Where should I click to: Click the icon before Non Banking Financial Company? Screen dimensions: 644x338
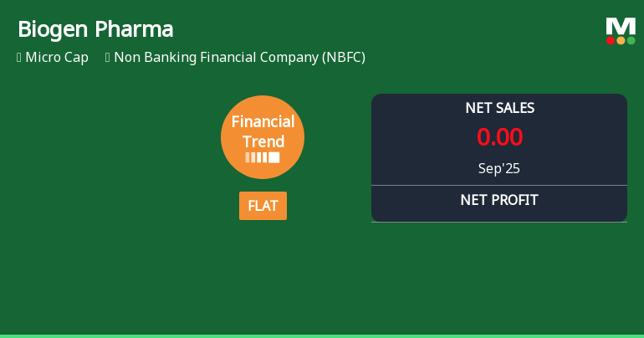(x=108, y=58)
